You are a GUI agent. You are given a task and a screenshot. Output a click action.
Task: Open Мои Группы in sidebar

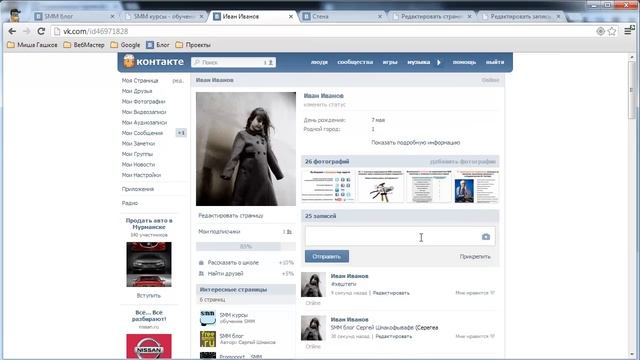click(137, 154)
